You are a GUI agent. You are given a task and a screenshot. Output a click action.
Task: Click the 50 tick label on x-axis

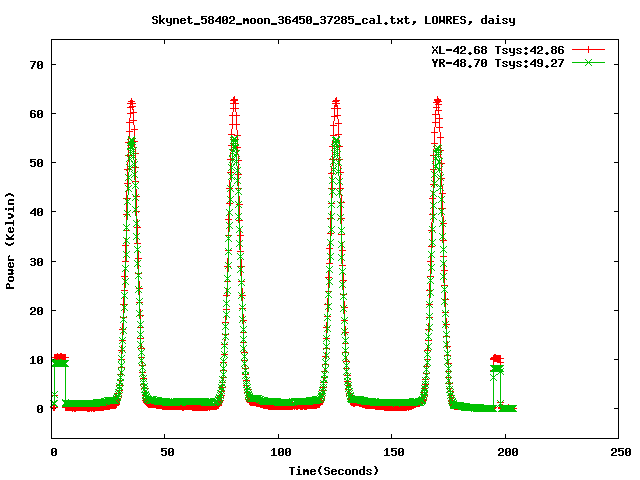click(167, 452)
